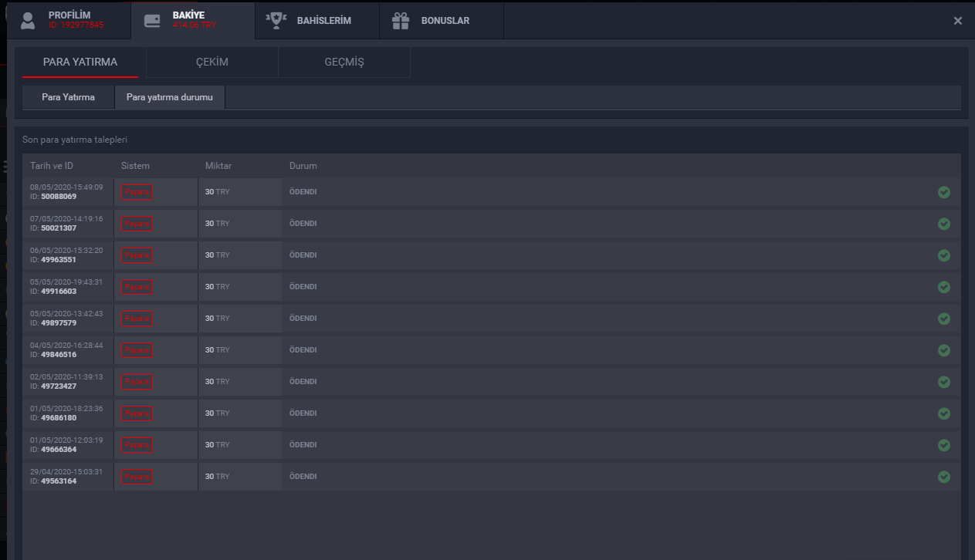Click the Miktar column header
Viewport: 975px width, 560px height.
tap(218, 166)
